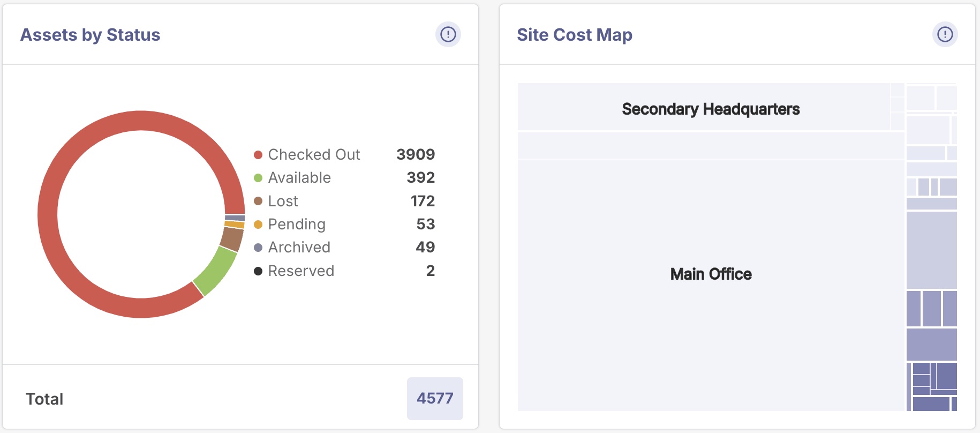Viewport: 980px width, 433px height.
Task: Select the Archived legend item
Action: pyautogui.click(x=299, y=248)
